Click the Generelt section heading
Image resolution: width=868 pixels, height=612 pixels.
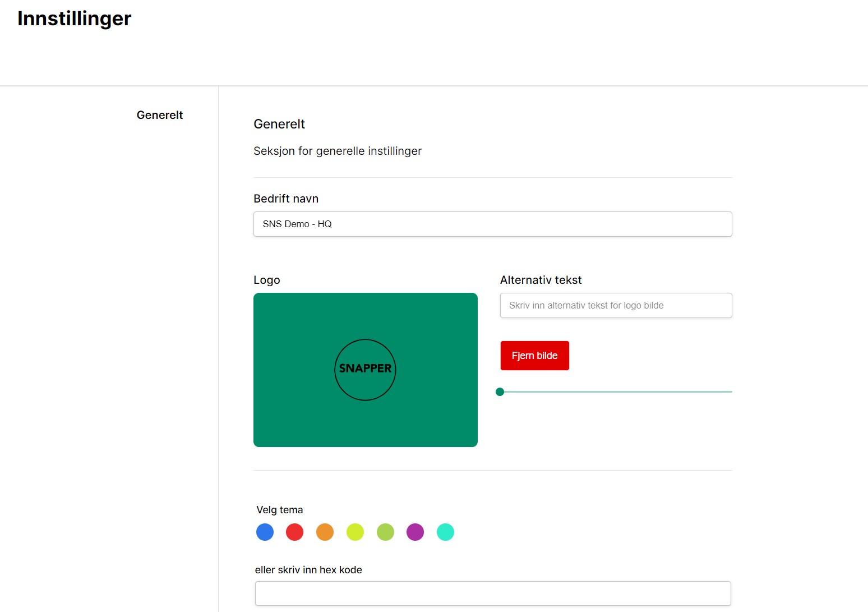pyautogui.click(x=279, y=124)
